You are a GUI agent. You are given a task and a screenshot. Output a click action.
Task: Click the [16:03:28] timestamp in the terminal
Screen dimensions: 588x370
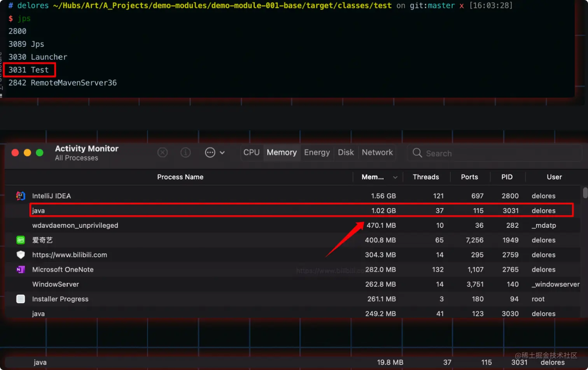491,5
